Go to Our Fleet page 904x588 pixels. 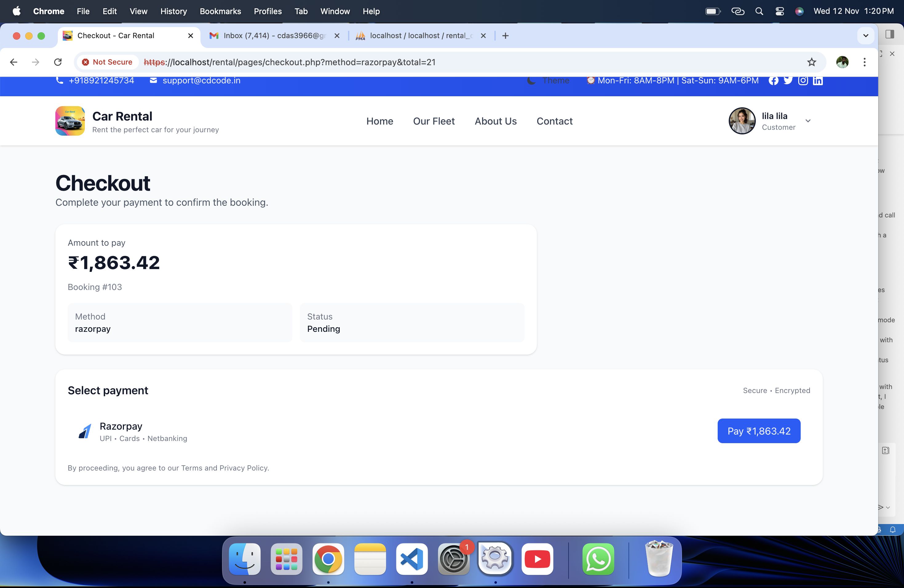tap(433, 121)
